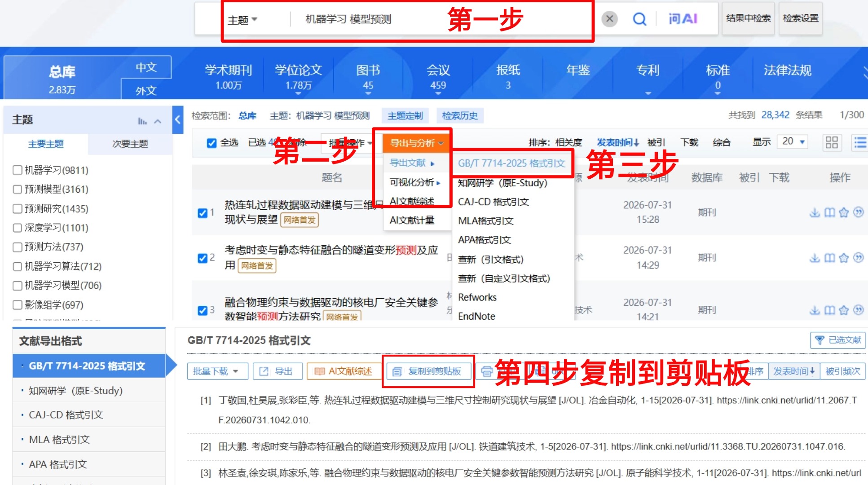Open 已选文献 filter button
The height and width of the screenshot is (485, 868).
click(837, 340)
